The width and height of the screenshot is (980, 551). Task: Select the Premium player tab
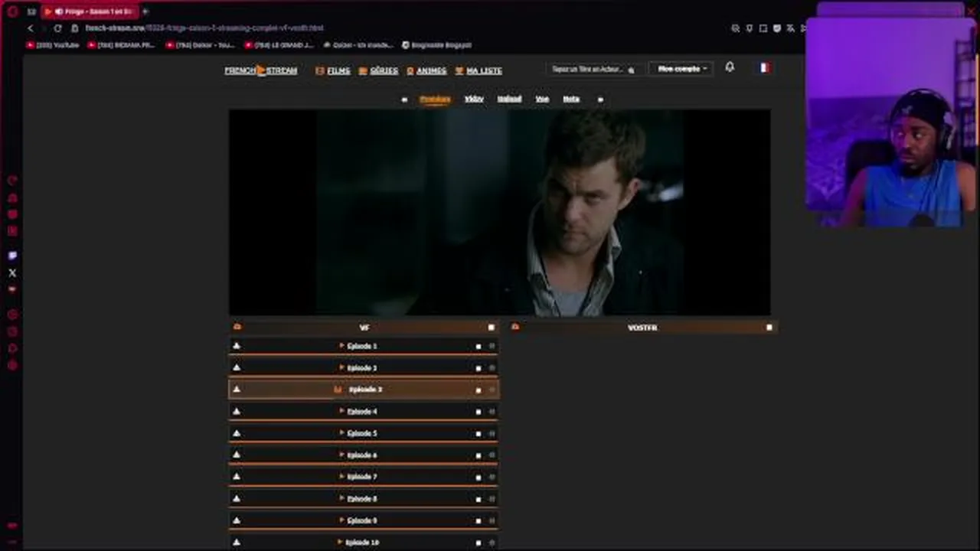(x=435, y=99)
